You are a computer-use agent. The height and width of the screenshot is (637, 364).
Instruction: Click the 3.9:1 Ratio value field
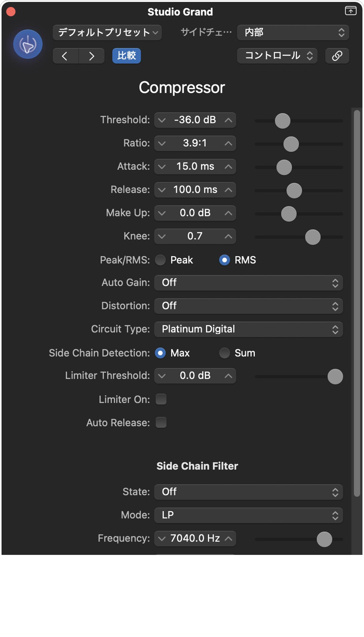click(195, 143)
